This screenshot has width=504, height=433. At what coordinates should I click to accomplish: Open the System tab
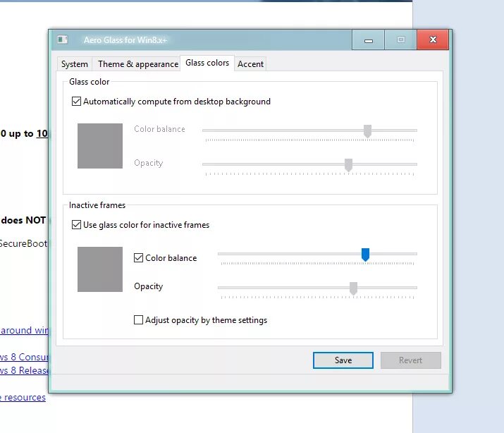pos(75,64)
